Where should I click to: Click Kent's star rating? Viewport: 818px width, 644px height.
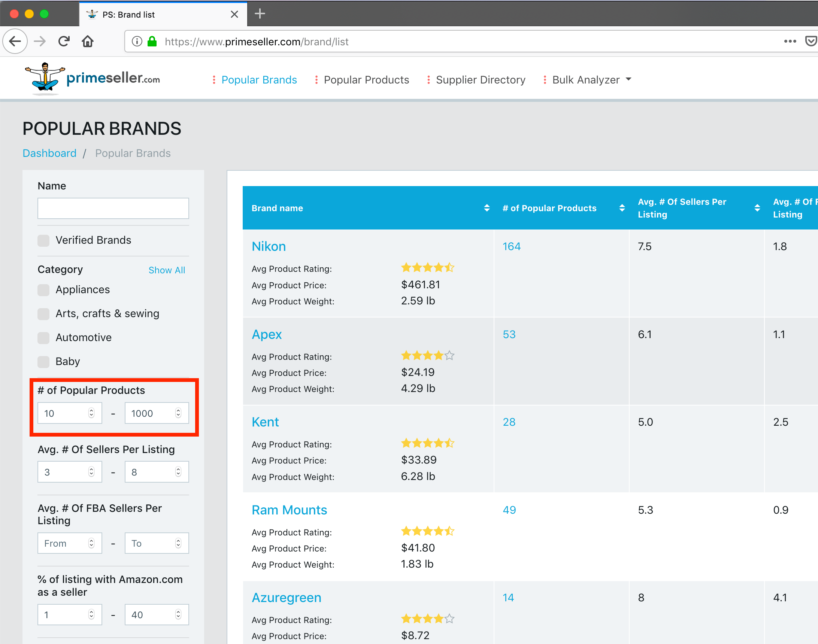click(x=428, y=443)
